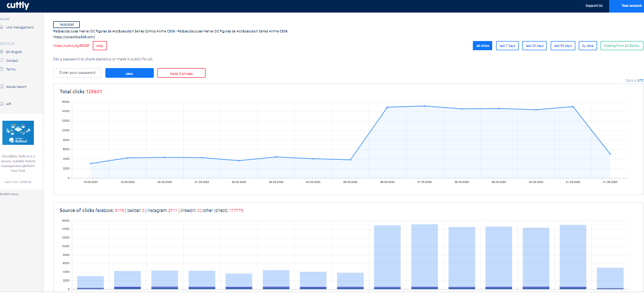Click the 01.06.2020 point on line chart
Image resolution: width=644 pixels, height=295 pixels.
(x=610, y=154)
